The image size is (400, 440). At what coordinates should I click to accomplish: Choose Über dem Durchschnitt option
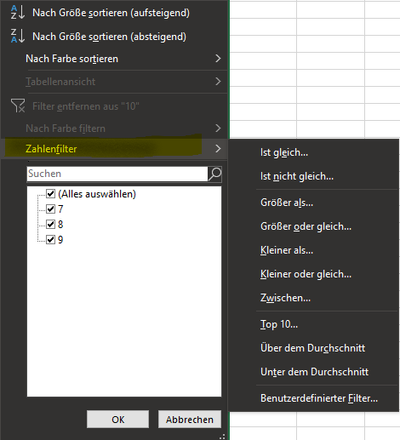tap(313, 348)
